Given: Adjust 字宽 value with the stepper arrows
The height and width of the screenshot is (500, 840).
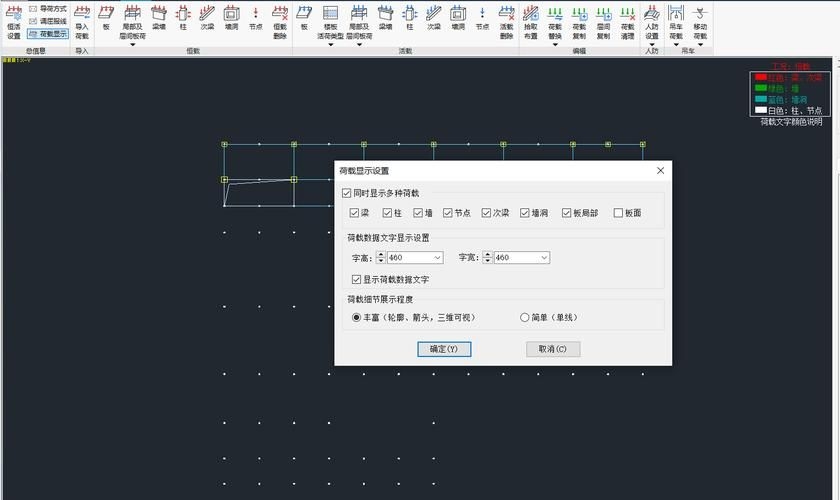Looking at the screenshot, I should [488, 258].
